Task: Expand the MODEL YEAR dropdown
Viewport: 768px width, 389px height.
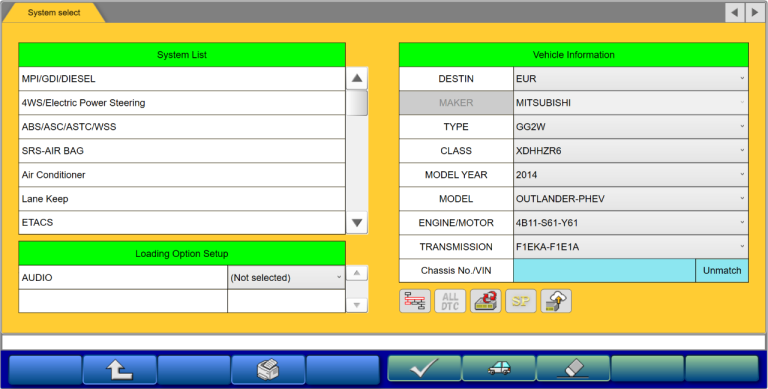Action: click(631, 174)
